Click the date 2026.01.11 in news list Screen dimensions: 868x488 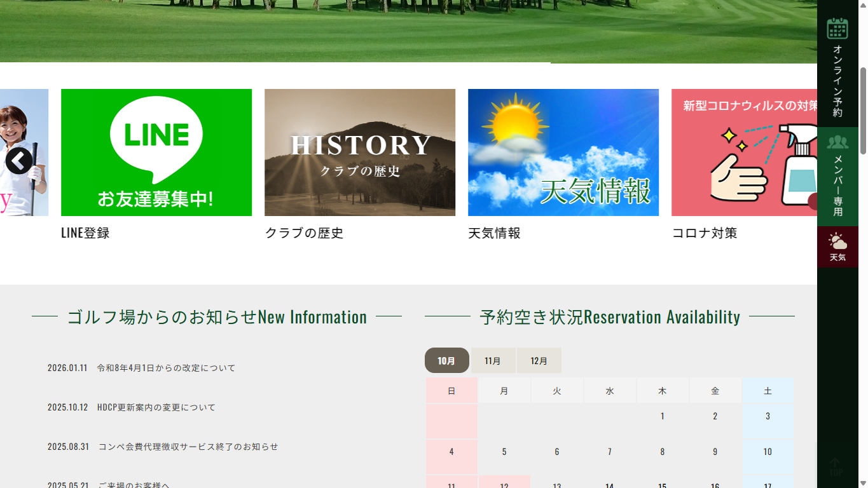67,368
